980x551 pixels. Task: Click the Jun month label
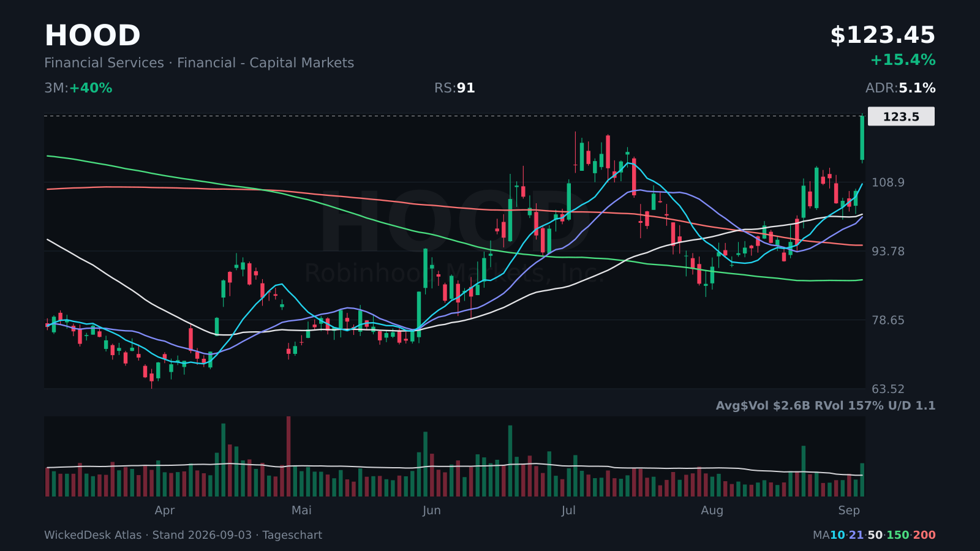(432, 511)
